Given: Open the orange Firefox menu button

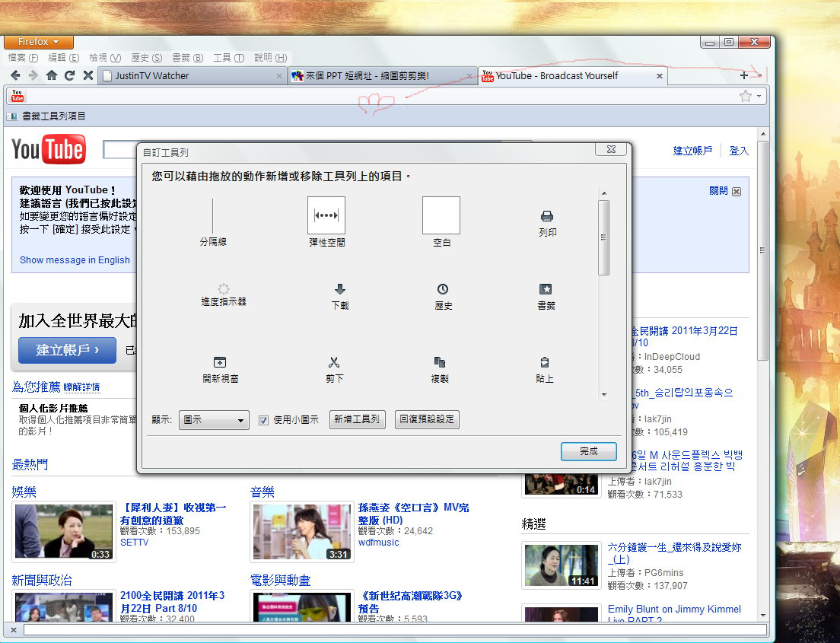Looking at the screenshot, I should [39, 42].
